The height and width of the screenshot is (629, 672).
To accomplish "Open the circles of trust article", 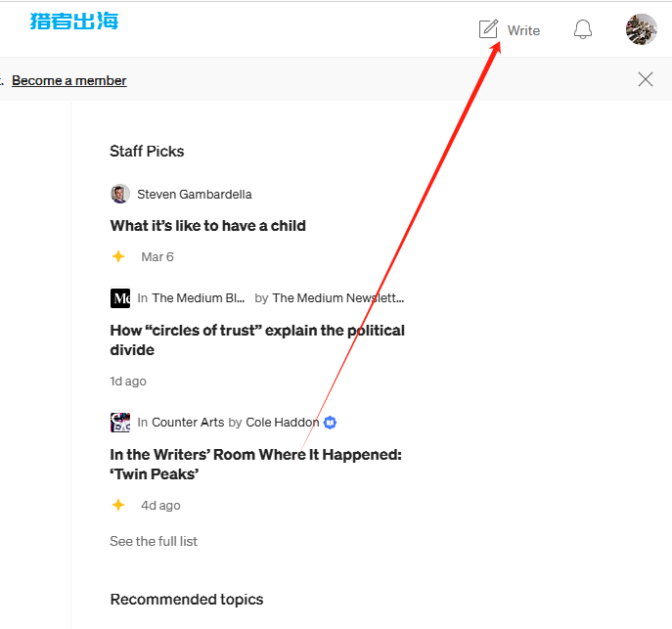I will tap(257, 340).
